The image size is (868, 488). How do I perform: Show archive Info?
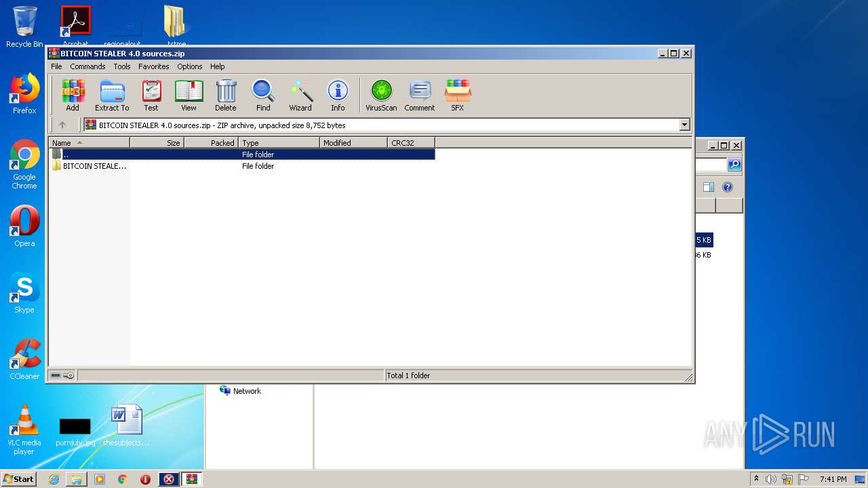coord(338,95)
